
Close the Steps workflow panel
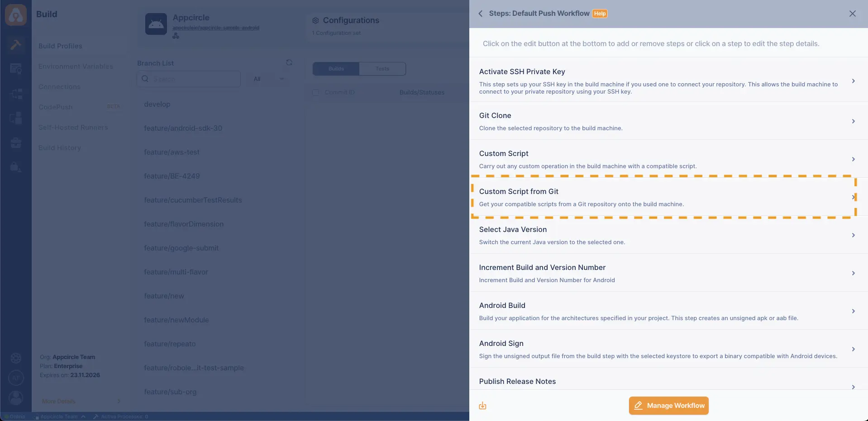[x=853, y=14]
